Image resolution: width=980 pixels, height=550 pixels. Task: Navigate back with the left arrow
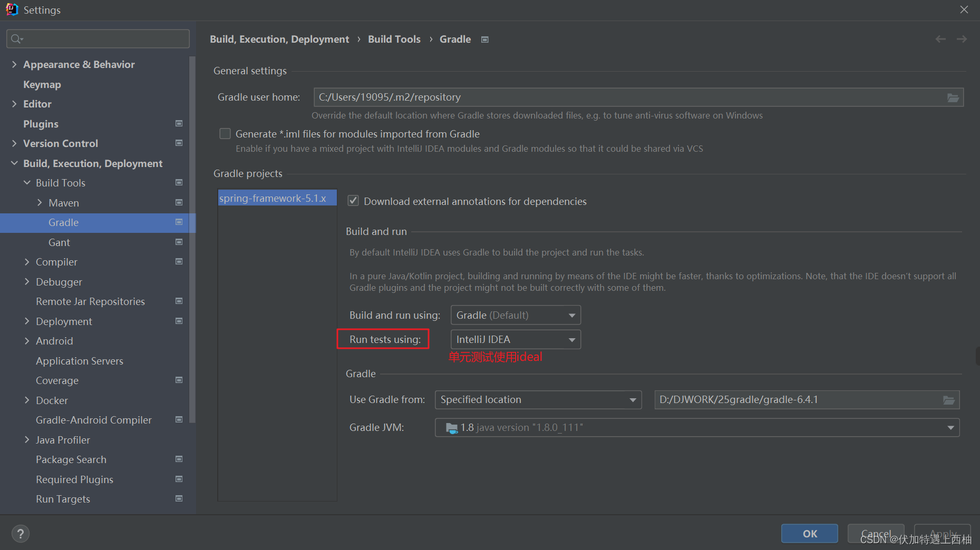(940, 39)
